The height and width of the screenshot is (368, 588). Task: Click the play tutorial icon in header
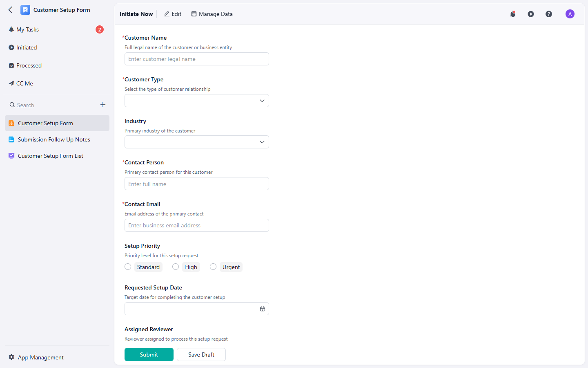coord(531,14)
